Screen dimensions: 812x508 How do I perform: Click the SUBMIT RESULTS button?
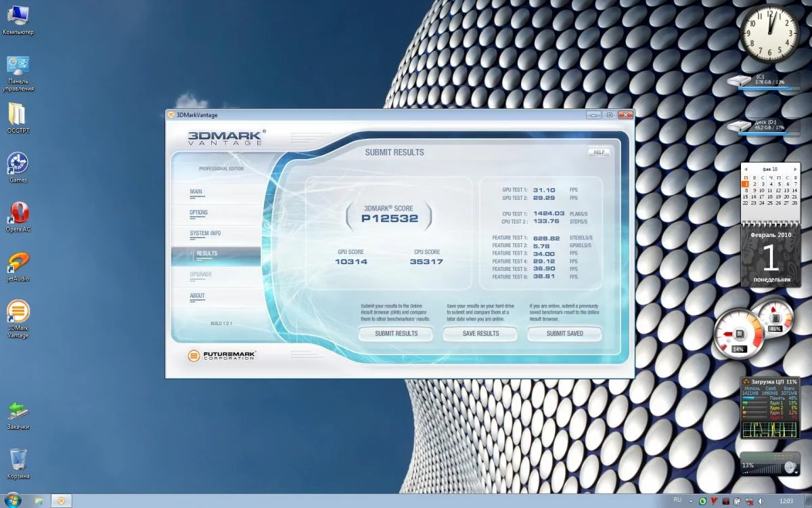pos(396,333)
